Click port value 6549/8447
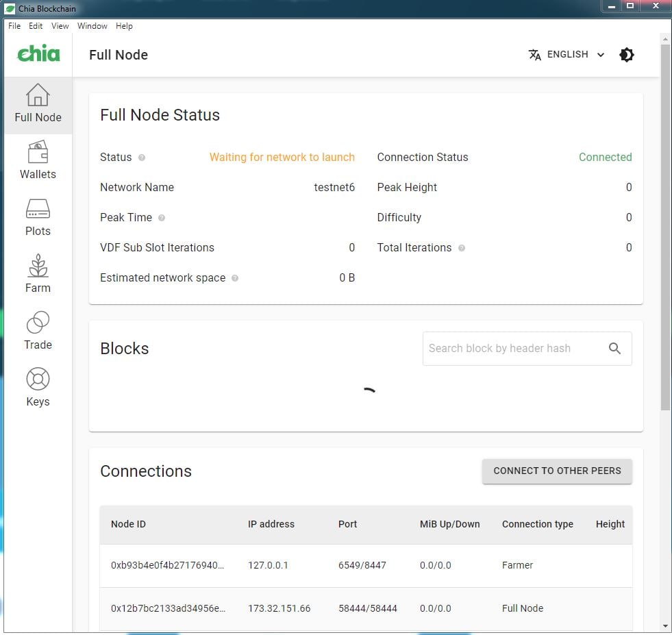This screenshot has height=635, width=672. coord(362,565)
